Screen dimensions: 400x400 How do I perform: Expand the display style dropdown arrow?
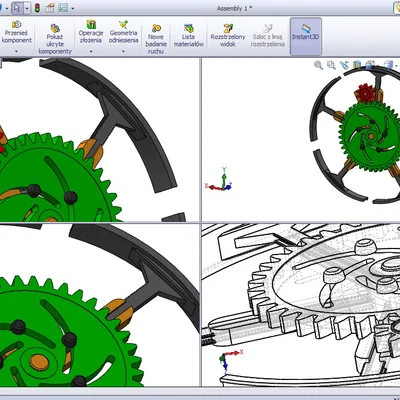point(396,65)
